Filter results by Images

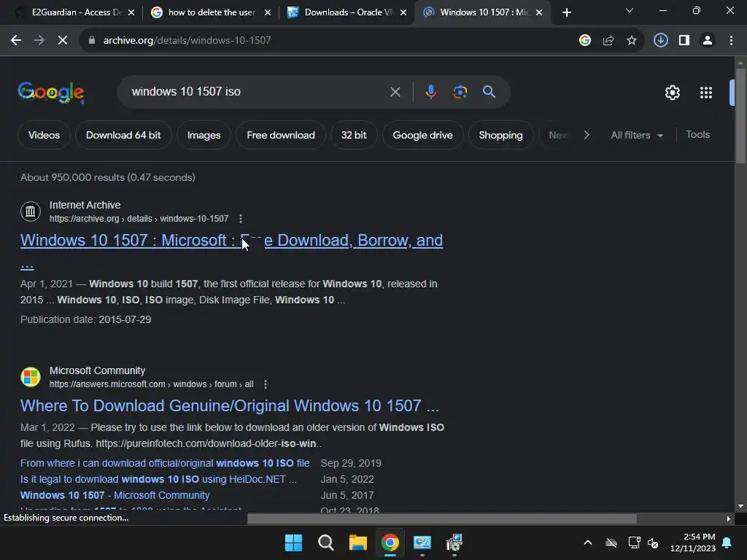point(204,135)
